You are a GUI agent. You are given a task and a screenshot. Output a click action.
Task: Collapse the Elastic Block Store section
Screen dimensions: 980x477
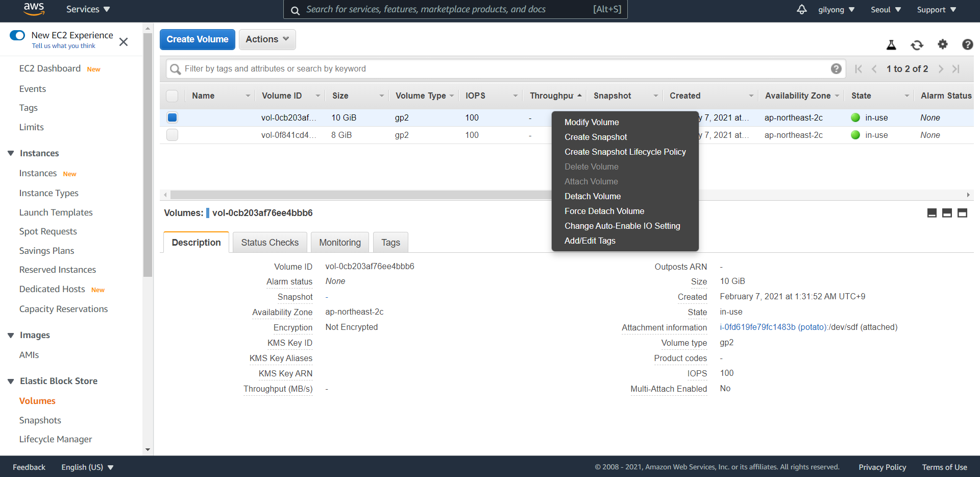tap(11, 381)
